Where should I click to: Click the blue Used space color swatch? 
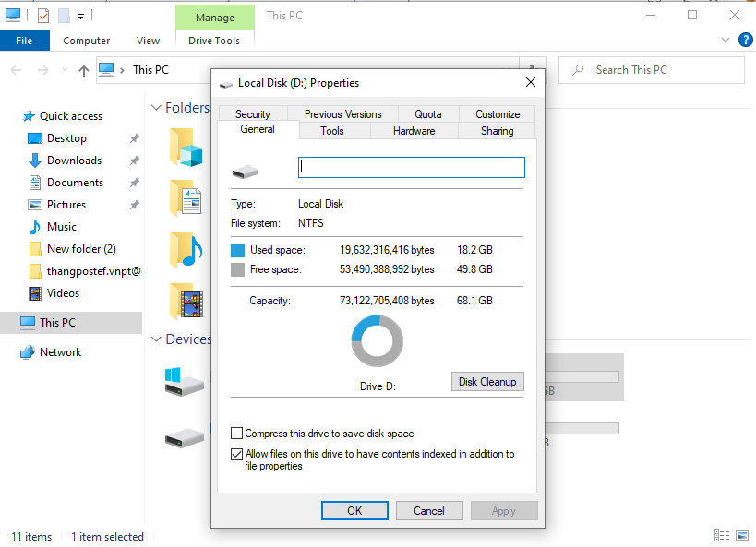click(x=237, y=250)
